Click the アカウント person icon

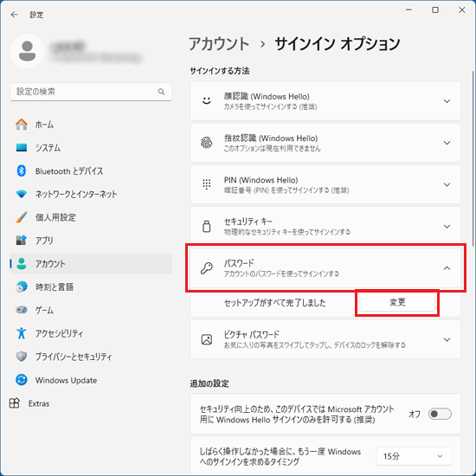pos(22,263)
